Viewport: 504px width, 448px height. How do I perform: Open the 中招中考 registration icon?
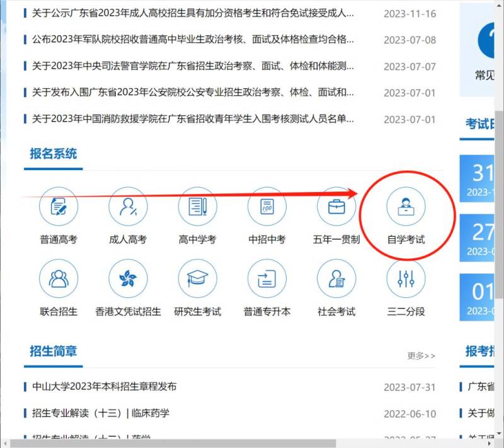click(266, 207)
